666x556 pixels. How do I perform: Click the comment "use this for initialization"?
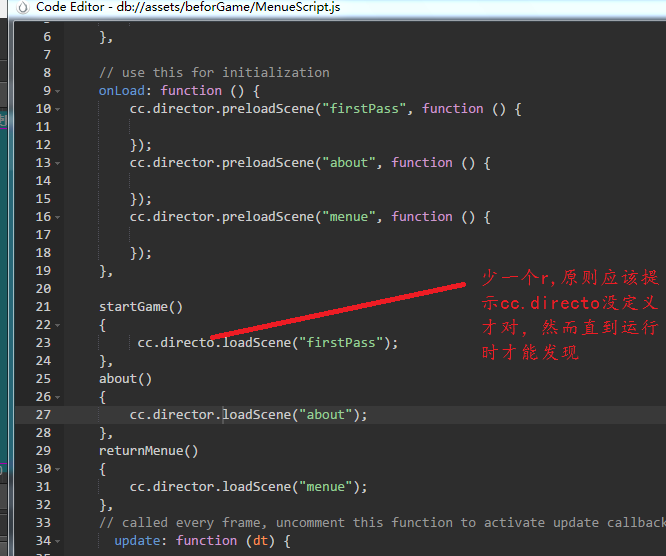pyautogui.click(x=214, y=73)
